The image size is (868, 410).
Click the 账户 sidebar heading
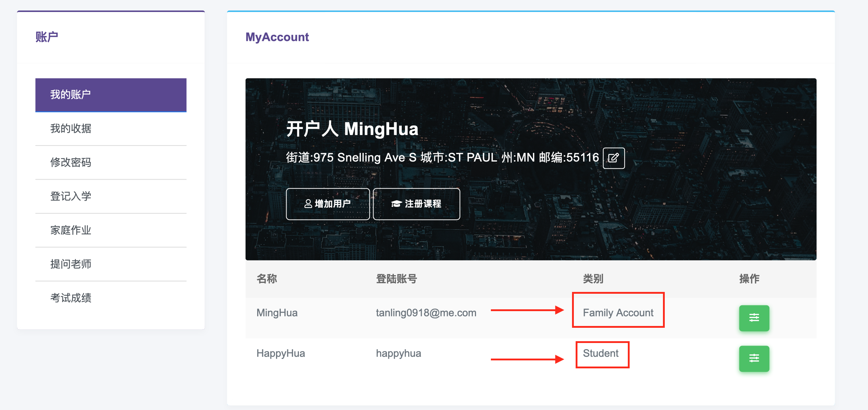coord(47,37)
